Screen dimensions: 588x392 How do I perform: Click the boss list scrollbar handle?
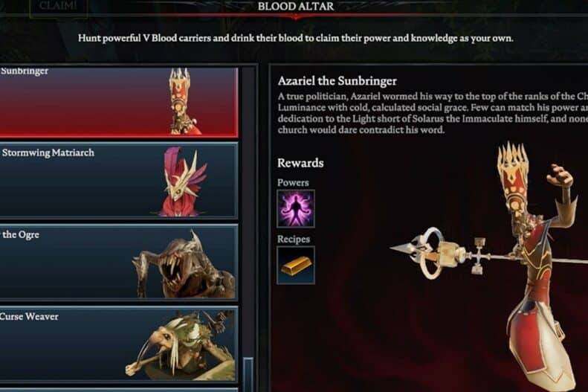(x=248, y=374)
